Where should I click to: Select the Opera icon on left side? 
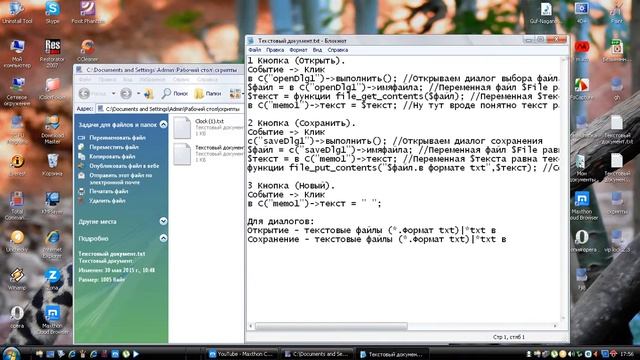(17, 317)
